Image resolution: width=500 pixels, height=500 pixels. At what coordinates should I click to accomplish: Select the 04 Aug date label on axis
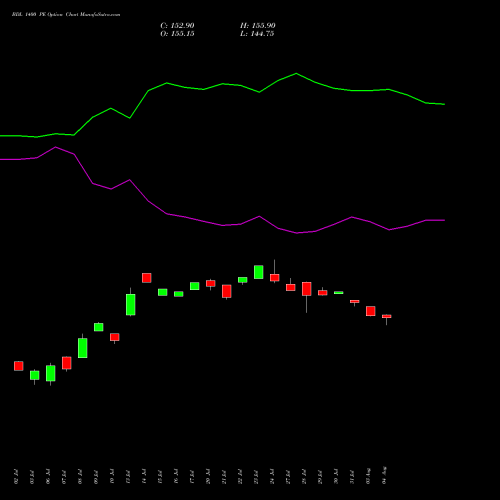pos(384,475)
